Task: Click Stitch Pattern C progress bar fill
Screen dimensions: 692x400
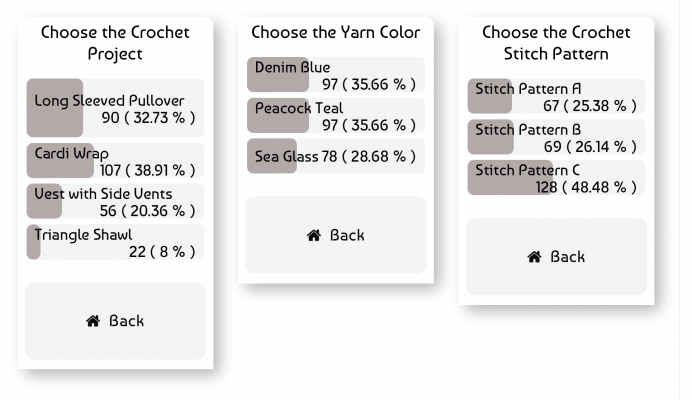Action: tap(511, 177)
